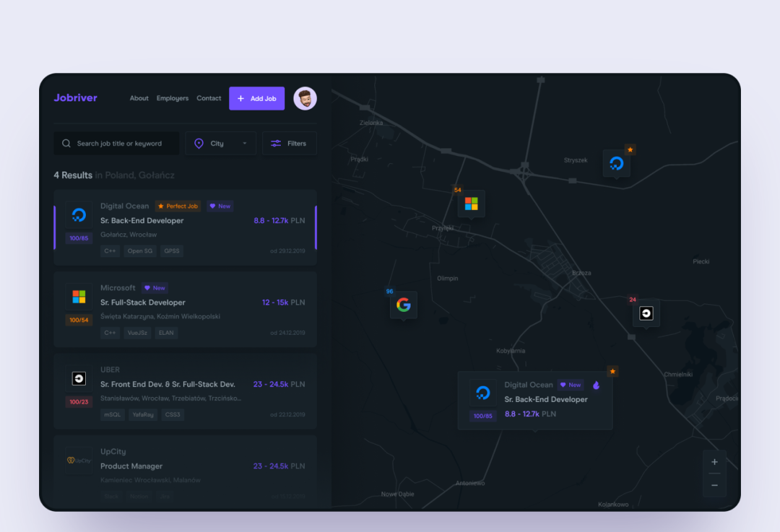The width and height of the screenshot is (780, 532).
Task: Select the mSQL tag
Action: click(x=113, y=414)
